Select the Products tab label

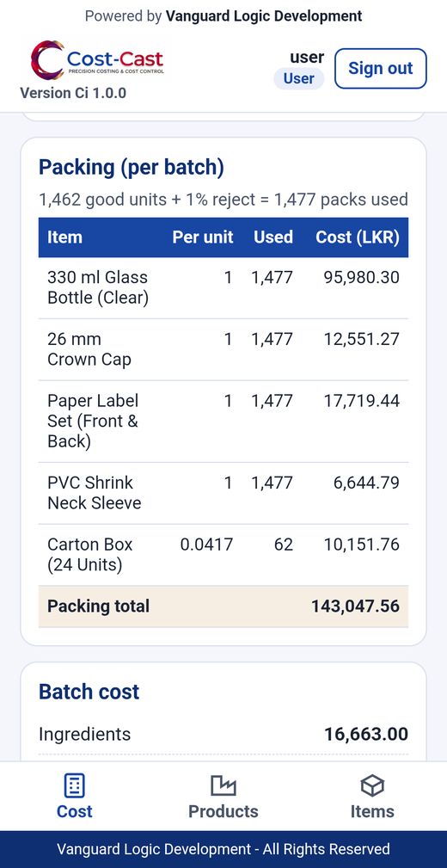(x=223, y=811)
